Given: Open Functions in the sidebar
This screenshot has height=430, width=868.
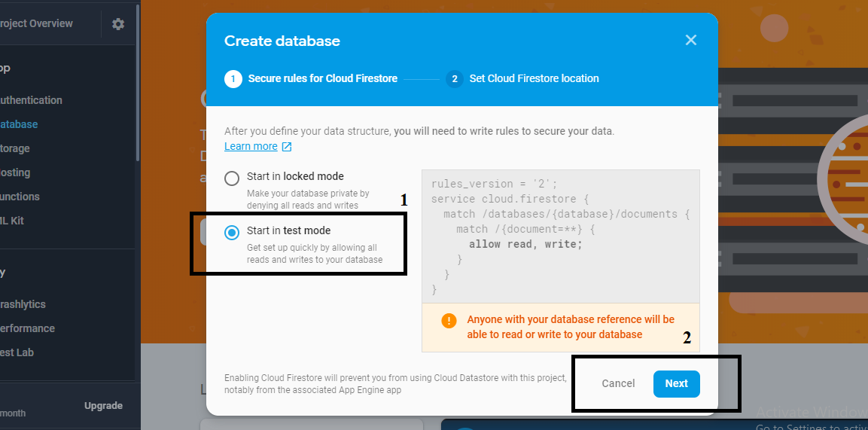Looking at the screenshot, I should (x=20, y=197).
